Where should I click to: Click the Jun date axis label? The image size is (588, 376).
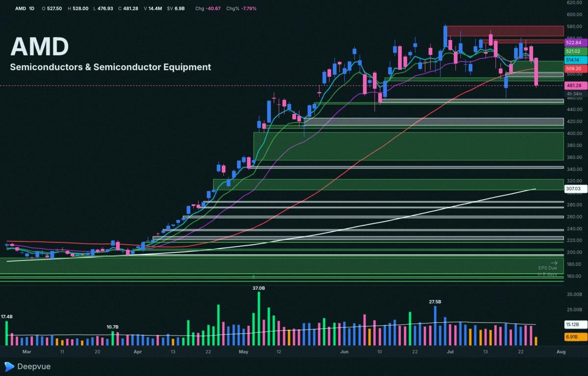pyautogui.click(x=344, y=351)
